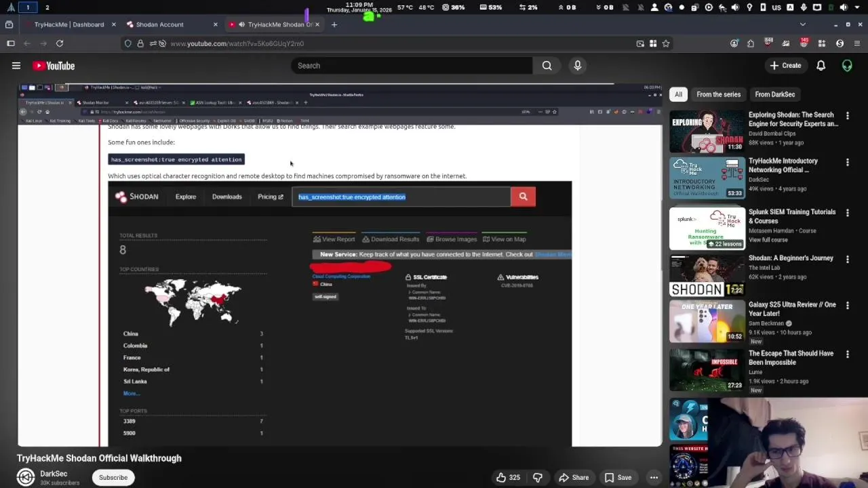Open the Introductory Networking video thumbnail
This screenshot has height=488, width=868.
coord(707,178)
